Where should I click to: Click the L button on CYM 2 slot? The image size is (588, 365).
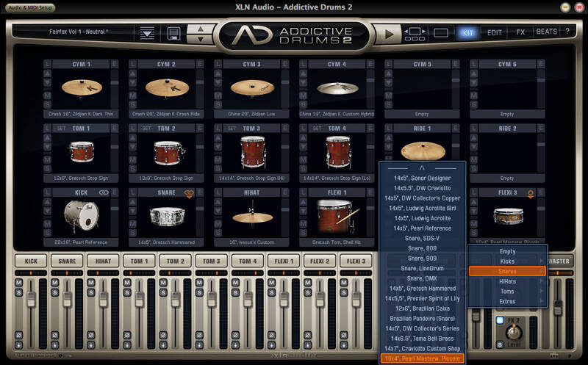[x=133, y=65]
